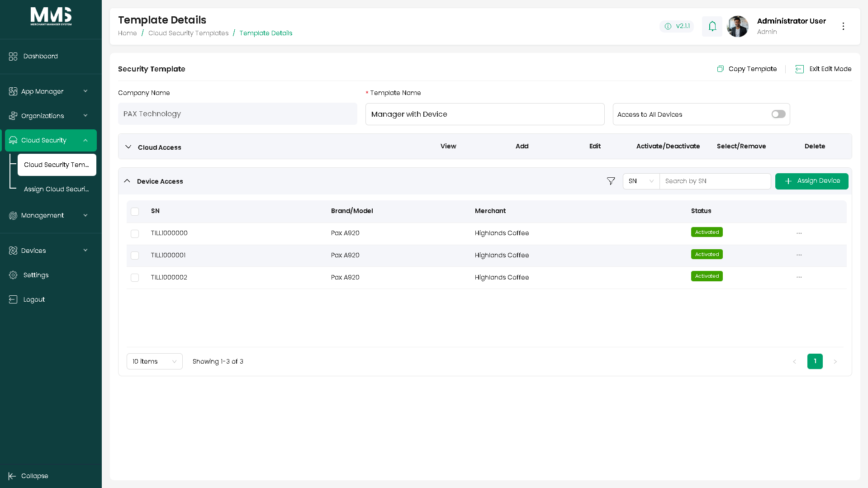Click the Merchant column header
The height and width of the screenshot is (488, 868).
(490, 211)
